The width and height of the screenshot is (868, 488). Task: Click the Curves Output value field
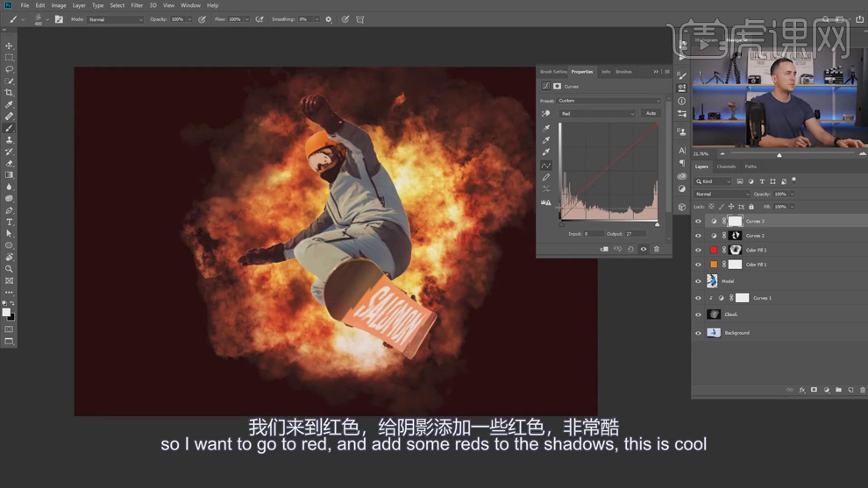[x=635, y=234]
